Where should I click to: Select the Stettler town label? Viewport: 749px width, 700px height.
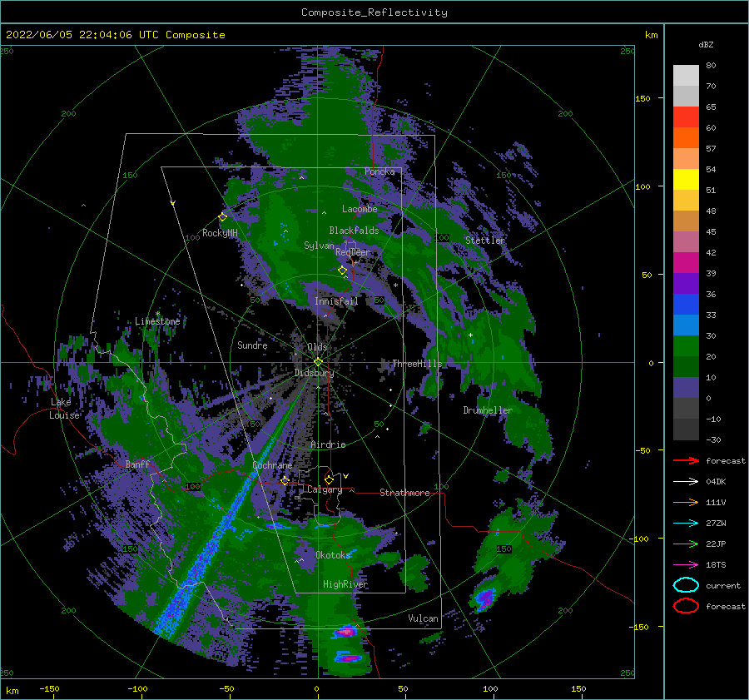pyautogui.click(x=485, y=241)
